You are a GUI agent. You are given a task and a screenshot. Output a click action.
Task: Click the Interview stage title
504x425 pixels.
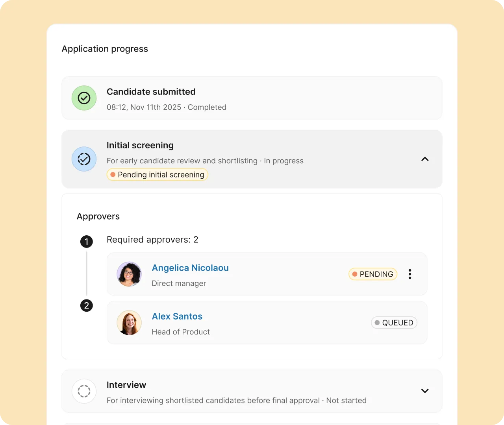(126, 385)
